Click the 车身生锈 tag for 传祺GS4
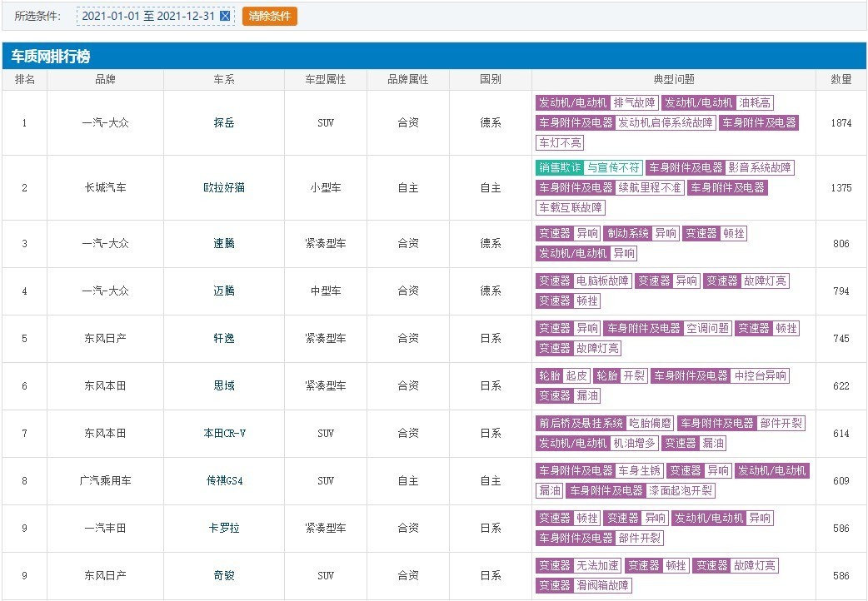868x601 pixels. tap(640, 471)
